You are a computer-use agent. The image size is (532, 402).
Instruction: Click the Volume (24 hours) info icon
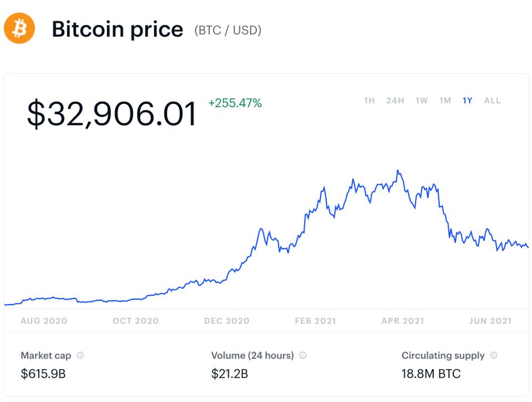[x=303, y=355]
